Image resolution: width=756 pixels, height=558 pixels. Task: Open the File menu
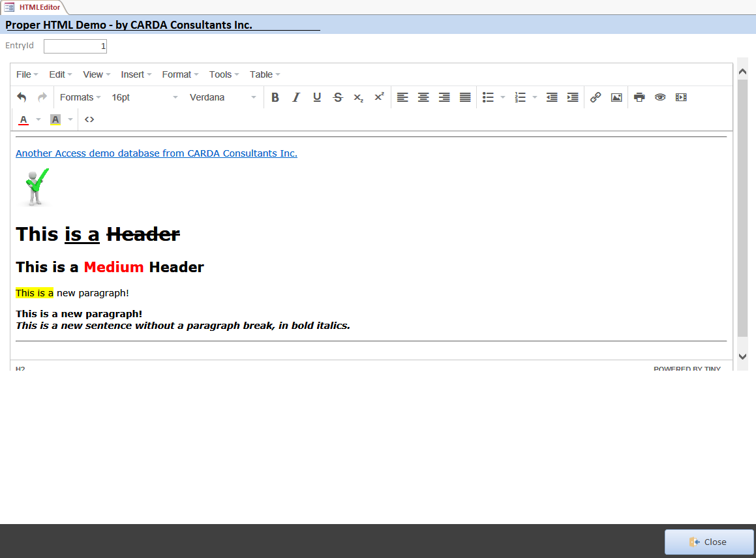pyautogui.click(x=27, y=75)
